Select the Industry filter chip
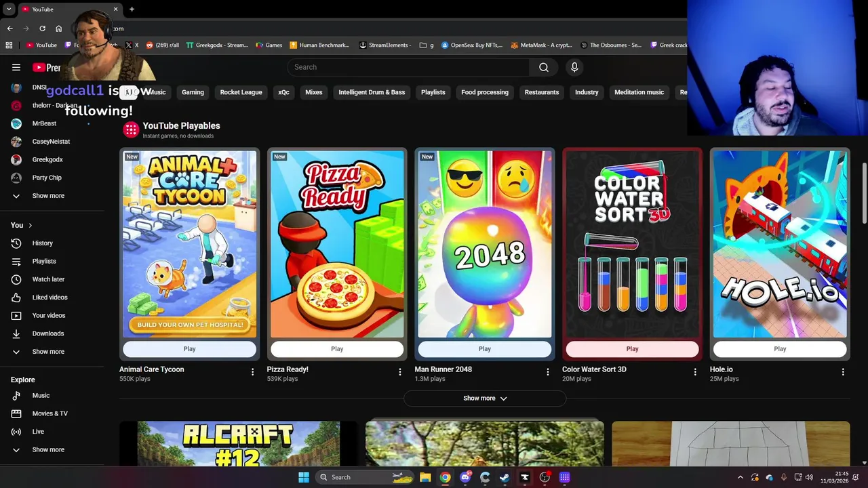868x488 pixels. [587, 92]
